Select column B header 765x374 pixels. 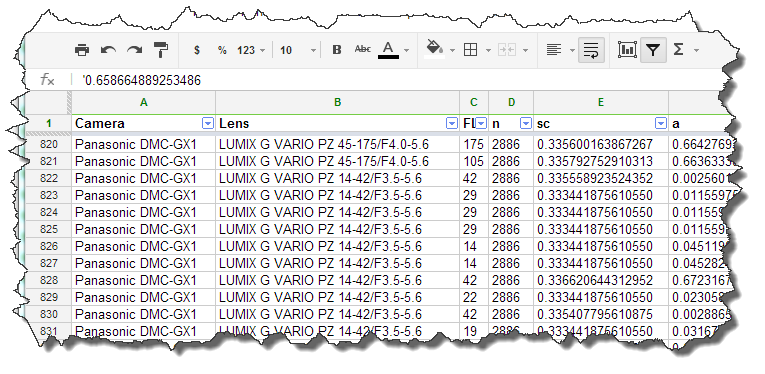(338, 102)
